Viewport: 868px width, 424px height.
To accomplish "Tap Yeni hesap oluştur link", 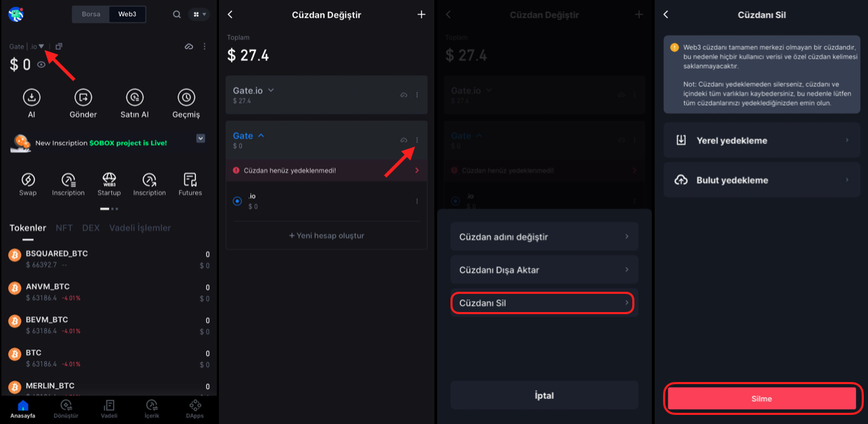I will [x=327, y=236].
